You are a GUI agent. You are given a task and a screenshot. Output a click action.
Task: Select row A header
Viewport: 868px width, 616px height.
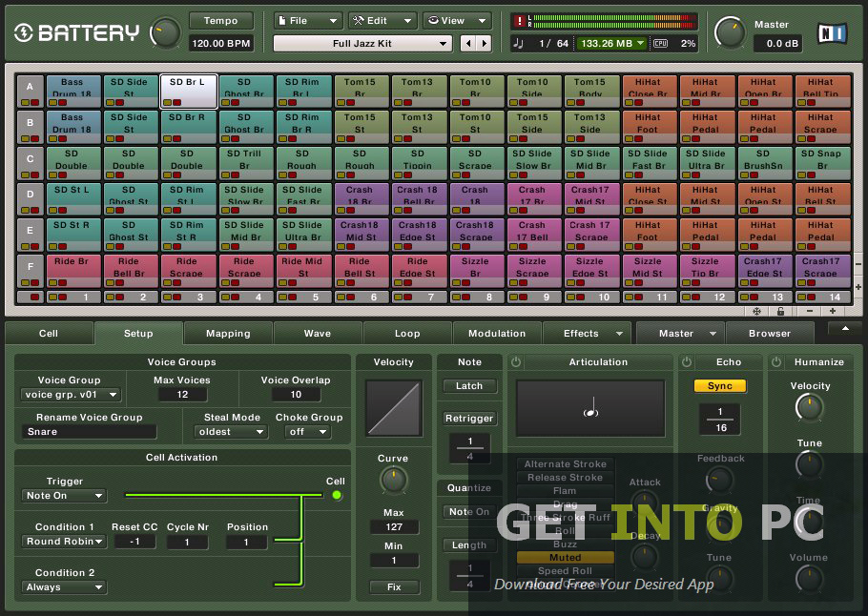[30, 87]
